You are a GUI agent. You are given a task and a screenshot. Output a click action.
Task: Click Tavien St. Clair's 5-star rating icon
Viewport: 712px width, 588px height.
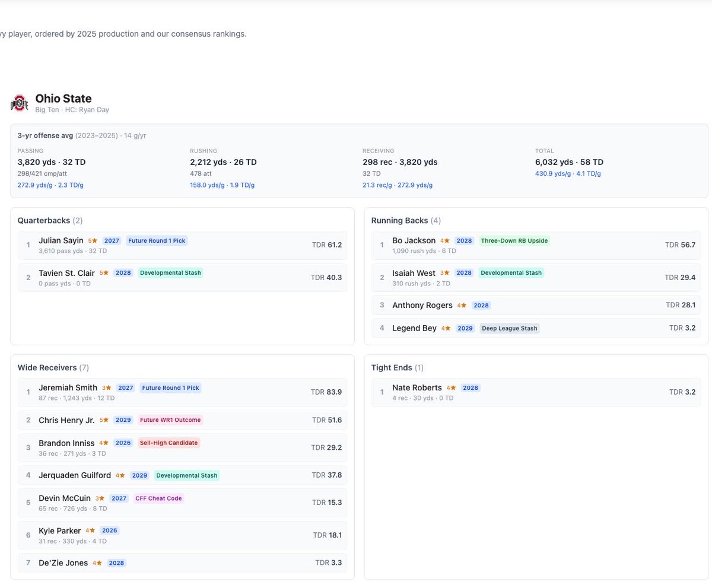104,273
